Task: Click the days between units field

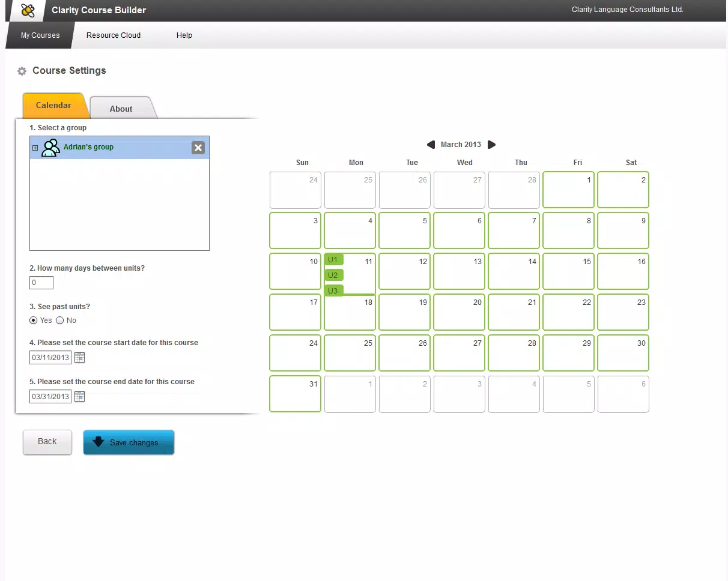Action: (41, 283)
